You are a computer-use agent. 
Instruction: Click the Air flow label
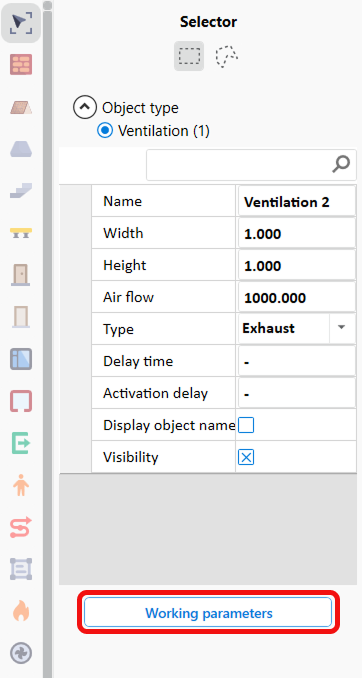128,297
